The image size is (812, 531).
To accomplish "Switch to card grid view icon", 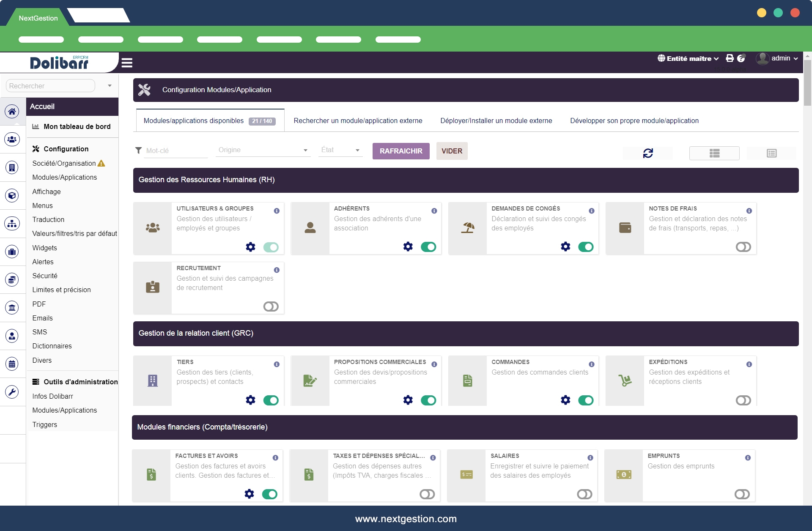I will coord(714,153).
